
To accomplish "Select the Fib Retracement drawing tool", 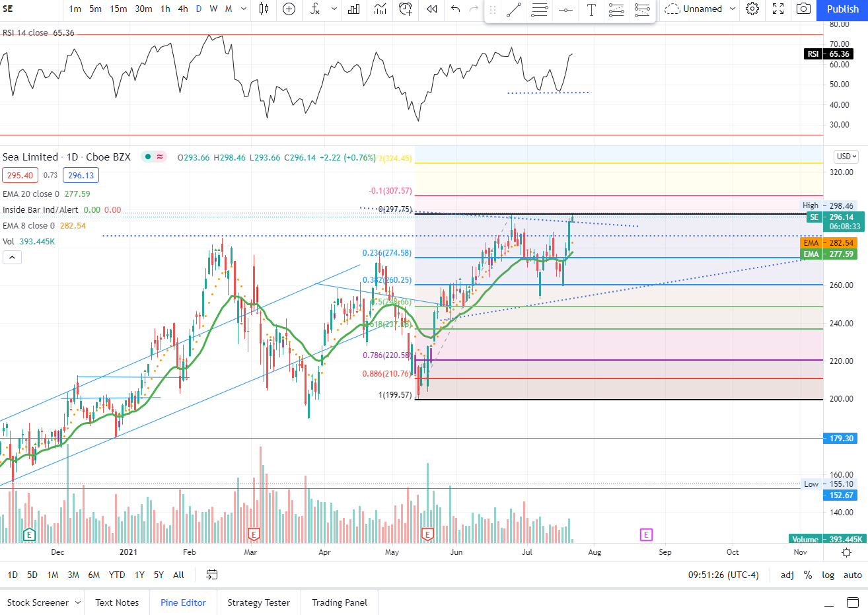I will pyautogui.click(x=540, y=10).
